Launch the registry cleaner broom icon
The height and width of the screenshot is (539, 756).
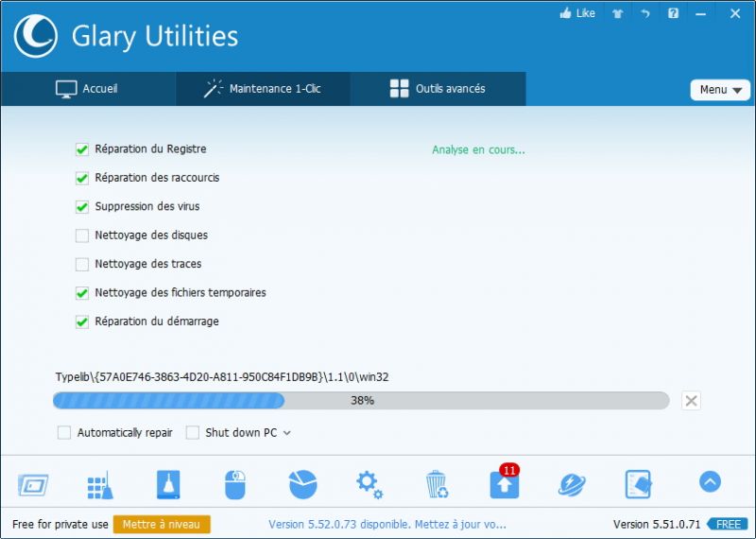[100, 485]
